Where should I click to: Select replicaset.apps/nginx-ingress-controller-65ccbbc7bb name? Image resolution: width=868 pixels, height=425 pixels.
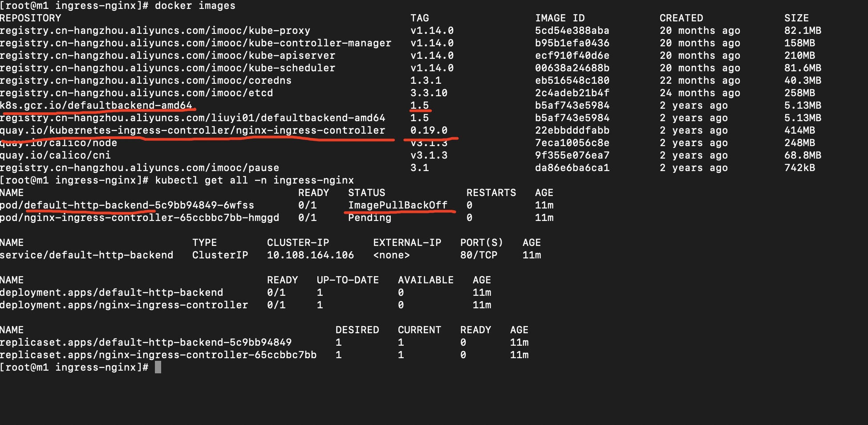(x=158, y=355)
